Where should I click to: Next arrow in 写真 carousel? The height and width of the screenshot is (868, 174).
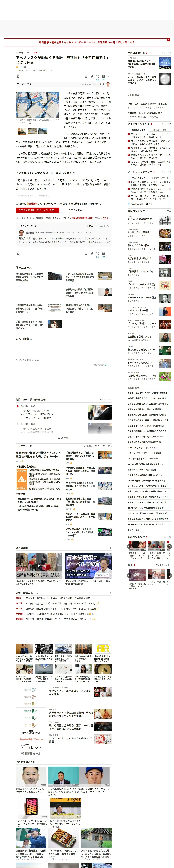[x=170, y=575]
